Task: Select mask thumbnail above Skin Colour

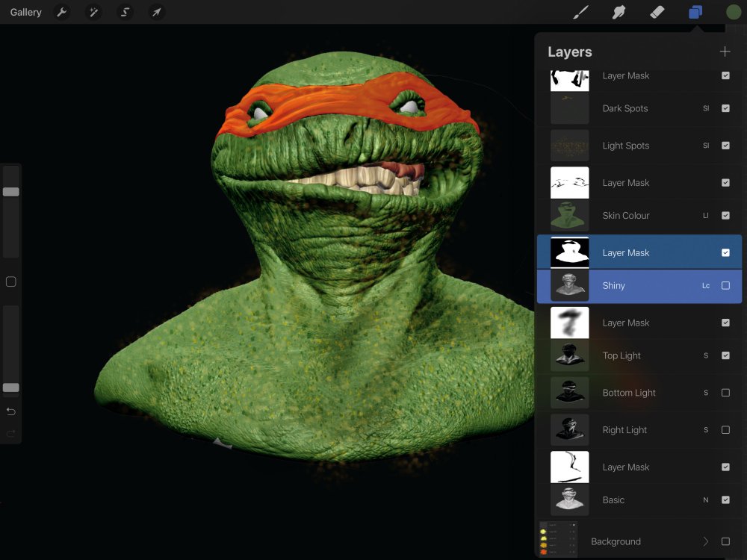Action: click(x=570, y=182)
